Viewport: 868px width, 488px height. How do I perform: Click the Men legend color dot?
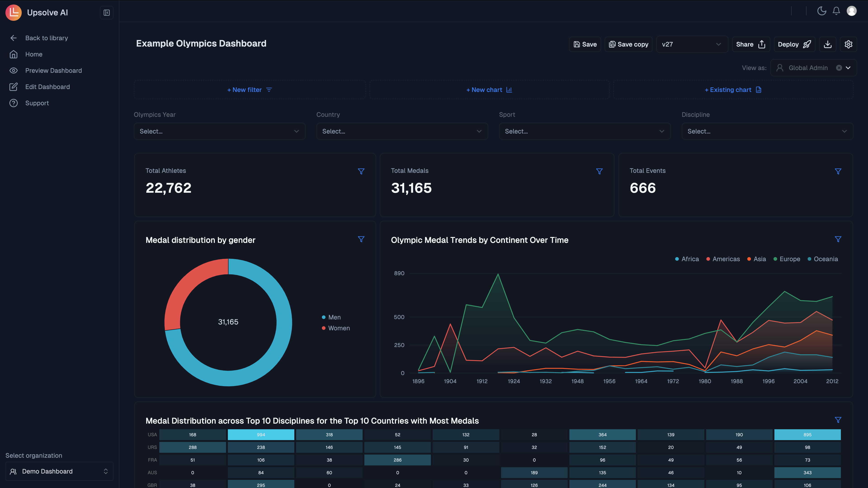(x=324, y=317)
